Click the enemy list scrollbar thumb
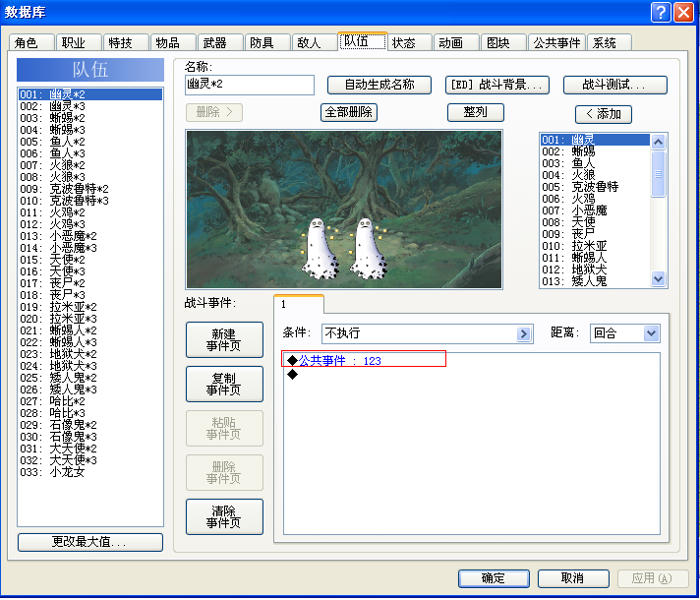Image resolution: width=700 pixels, height=600 pixels. tap(658, 174)
